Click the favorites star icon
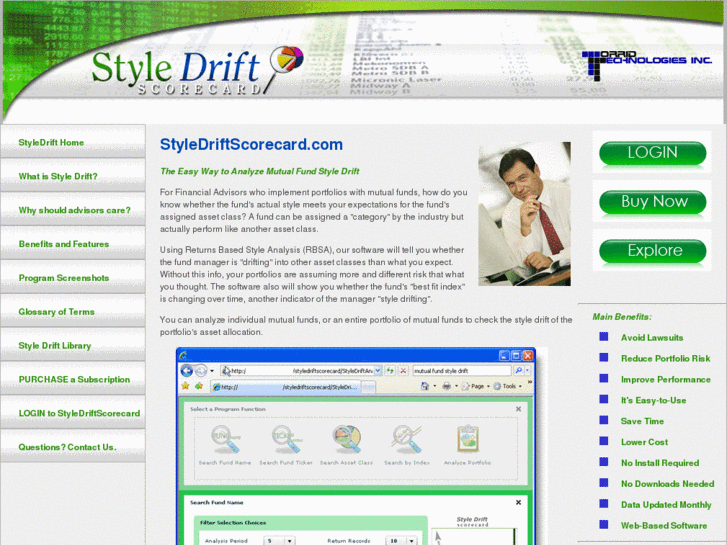 point(185,386)
